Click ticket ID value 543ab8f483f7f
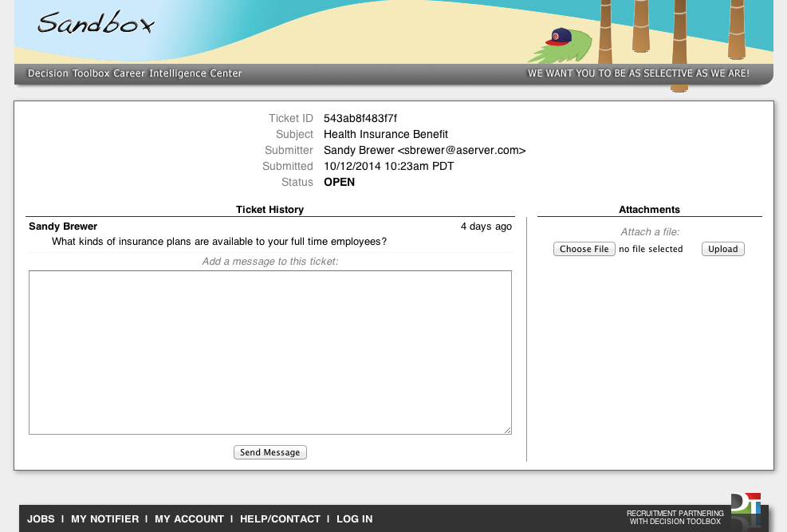Image resolution: width=787 pixels, height=532 pixels. point(360,119)
